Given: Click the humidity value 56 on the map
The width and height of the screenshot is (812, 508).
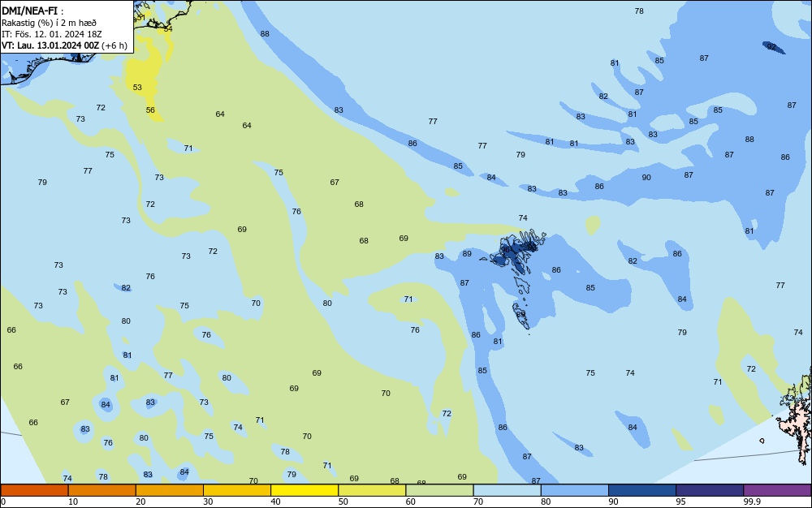Looking at the screenshot, I should [x=150, y=110].
